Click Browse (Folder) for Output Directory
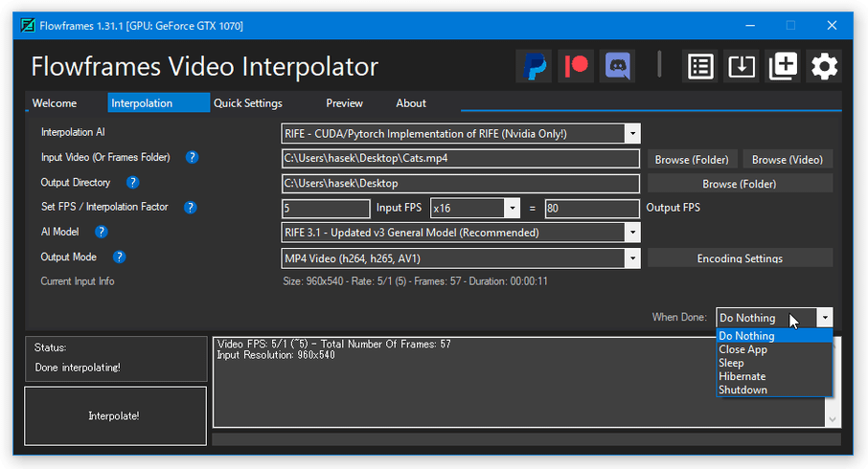 [x=740, y=184]
